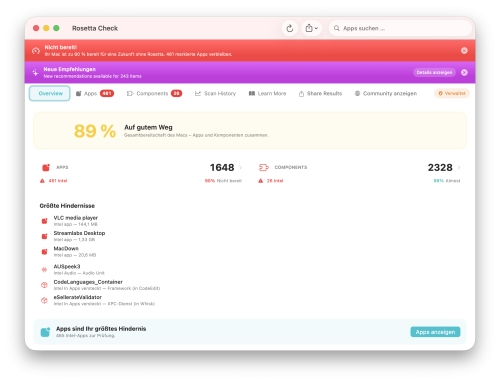The height and width of the screenshot is (383, 500).
Task: Click the sparkle icon in the purple banner
Action: pyautogui.click(x=35, y=72)
